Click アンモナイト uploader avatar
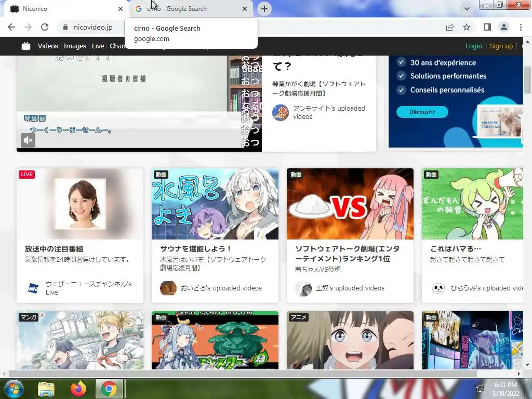Screen dimensions: 532x399 [280, 112]
